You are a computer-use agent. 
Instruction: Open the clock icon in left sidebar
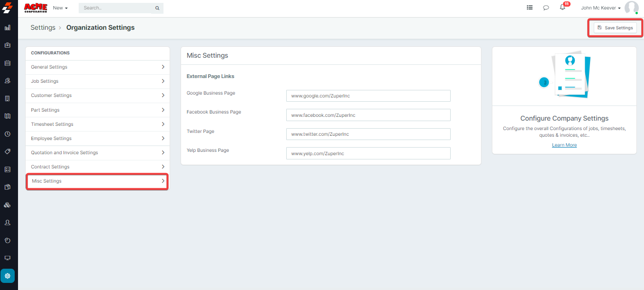tap(8, 134)
